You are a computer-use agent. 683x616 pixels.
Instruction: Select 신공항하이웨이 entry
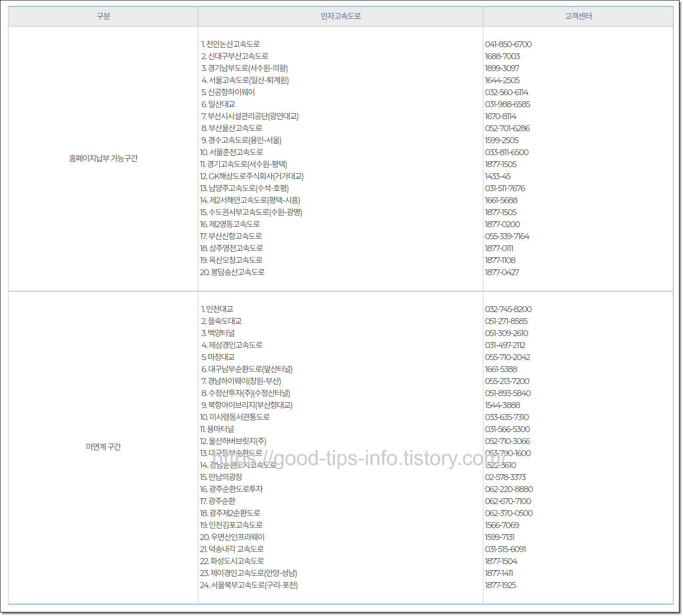coord(228,92)
